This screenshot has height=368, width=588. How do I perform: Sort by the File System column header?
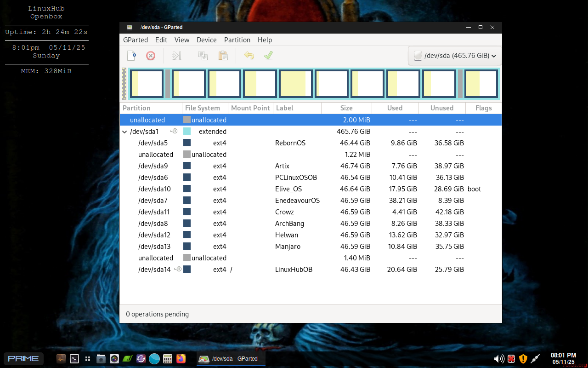205,108
